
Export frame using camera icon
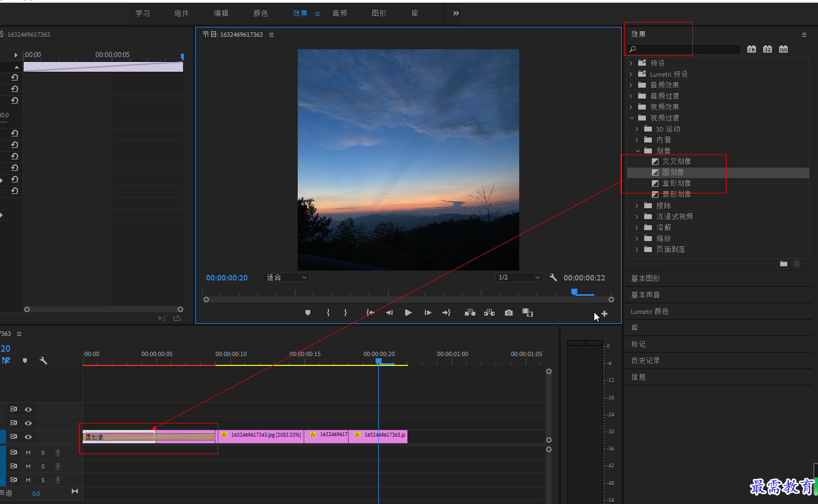[x=509, y=313]
